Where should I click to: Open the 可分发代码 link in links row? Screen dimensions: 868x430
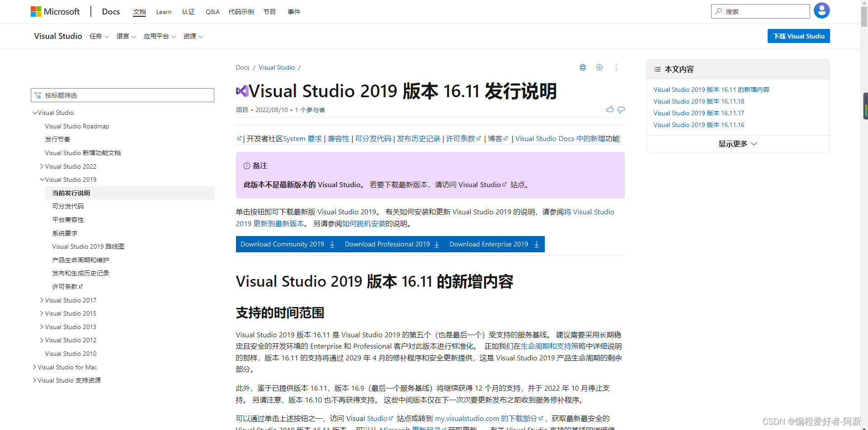coord(373,138)
